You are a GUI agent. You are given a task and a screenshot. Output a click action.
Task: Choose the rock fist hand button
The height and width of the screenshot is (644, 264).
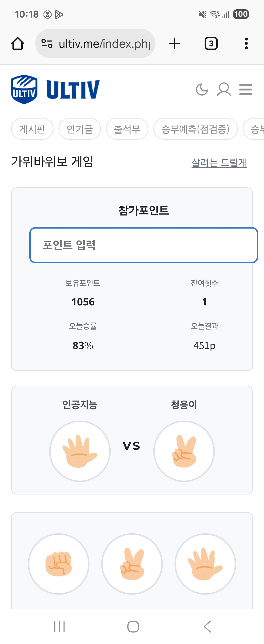click(x=59, y=564)
